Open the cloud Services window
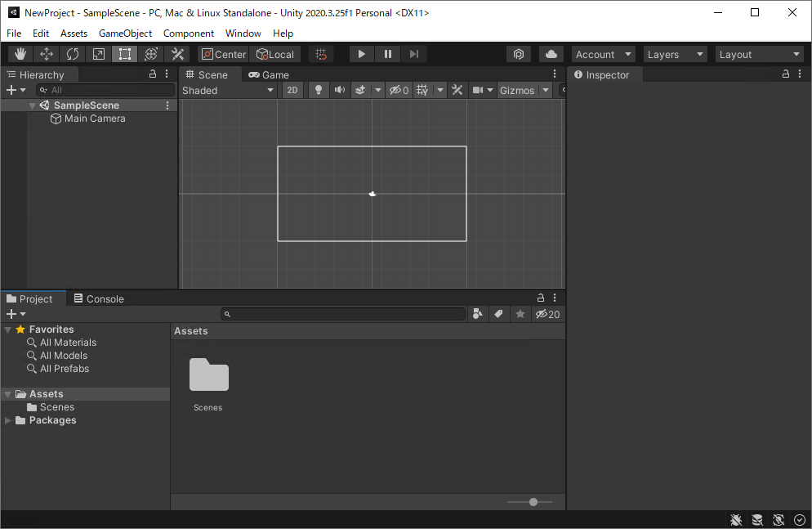 551,54
